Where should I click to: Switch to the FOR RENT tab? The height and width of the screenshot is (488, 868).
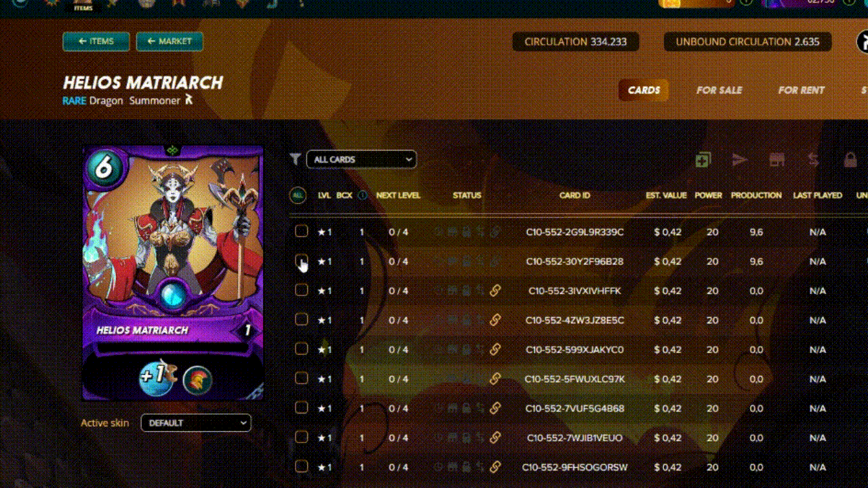[801, 90]
